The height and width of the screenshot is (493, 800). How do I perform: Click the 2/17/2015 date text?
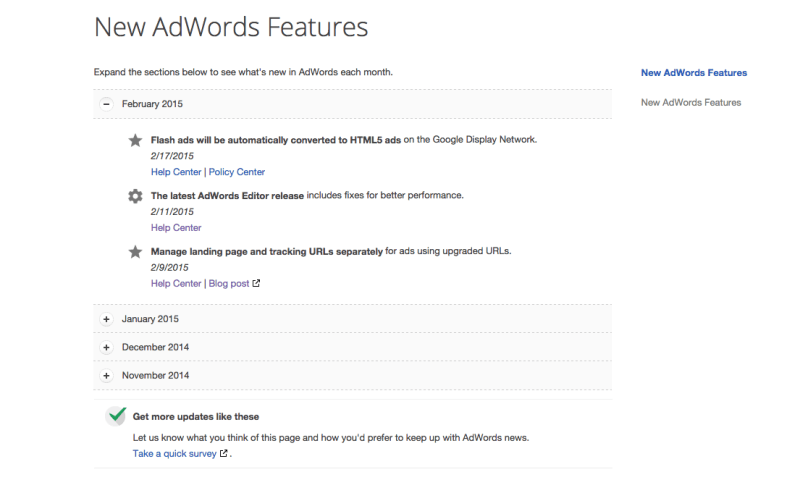[172, 156]
